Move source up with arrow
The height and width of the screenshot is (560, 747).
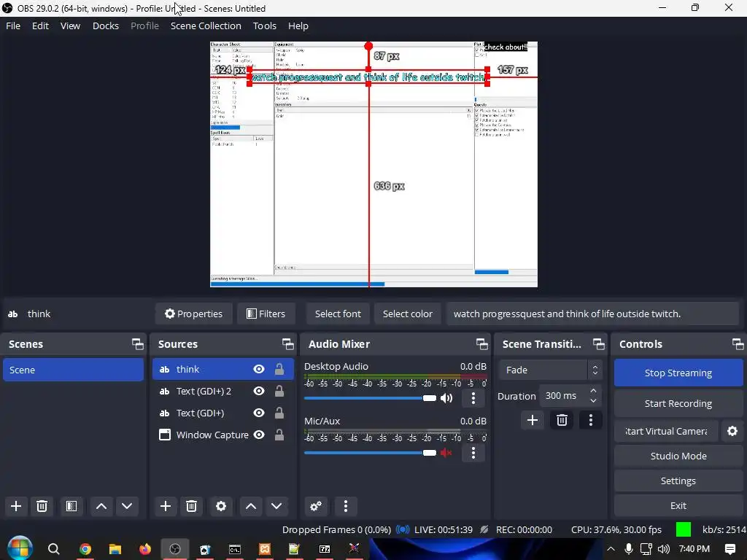click(251, 506)
